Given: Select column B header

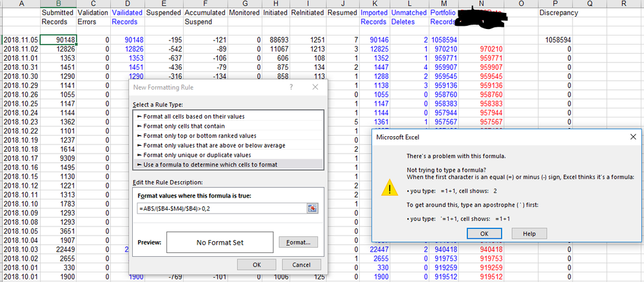Looking at the screenshot, I should click(x=58, y=4).
